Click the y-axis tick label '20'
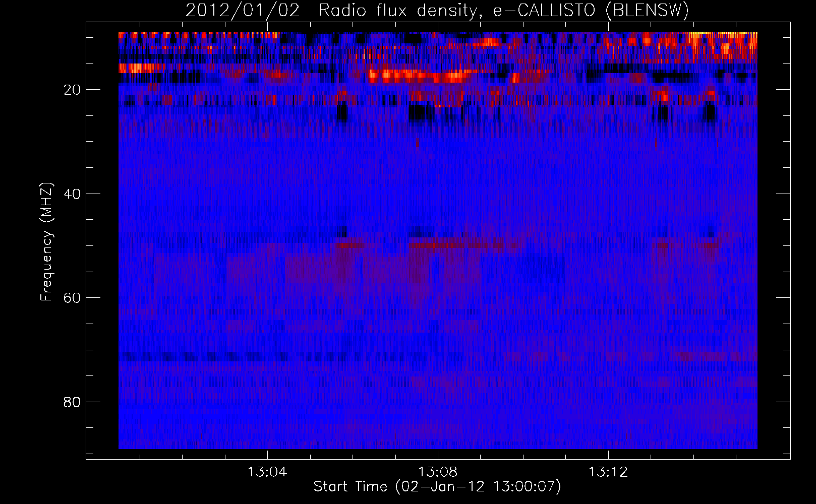 (x=72, y=90)
